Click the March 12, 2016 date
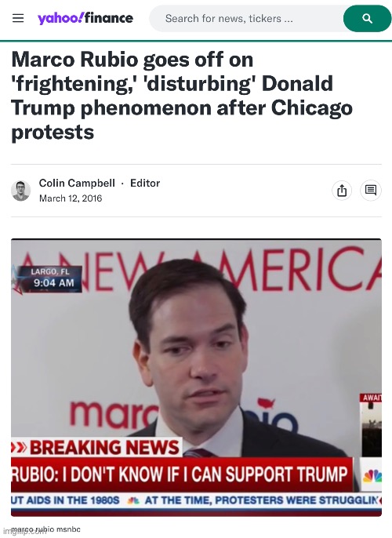Screen dimensions: 392x538 click(x=71, y=198)
